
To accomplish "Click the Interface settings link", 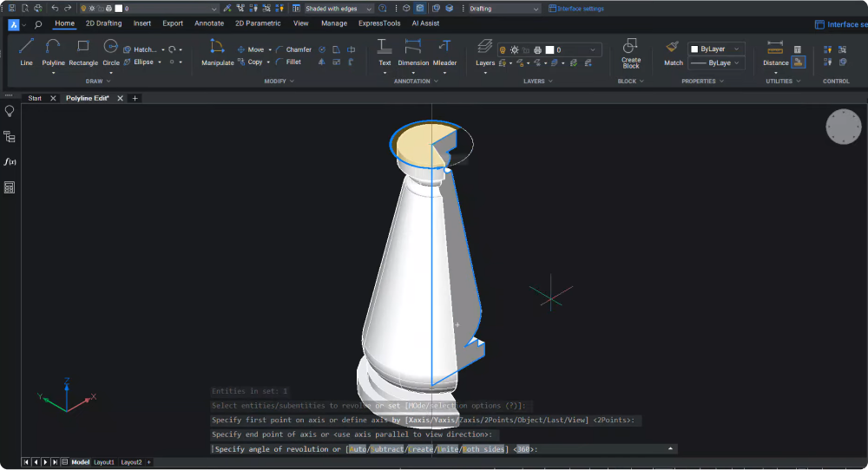I will click(x=580, y=9).
